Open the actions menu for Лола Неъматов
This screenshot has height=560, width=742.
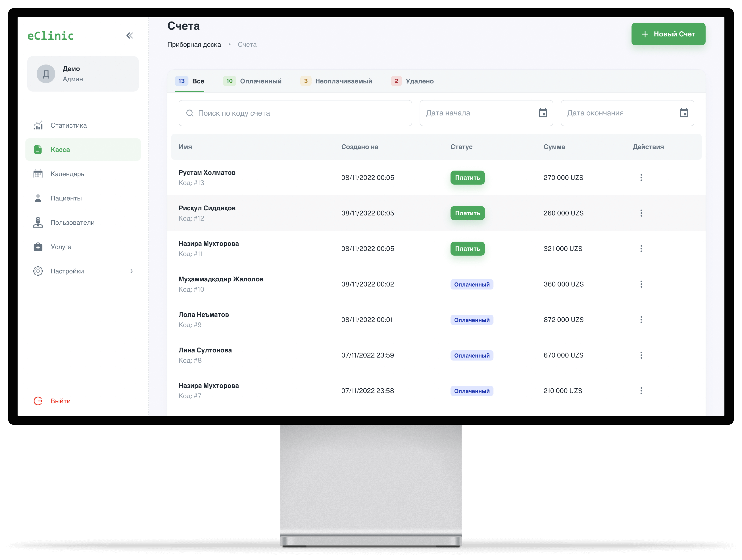click(641, 320)
